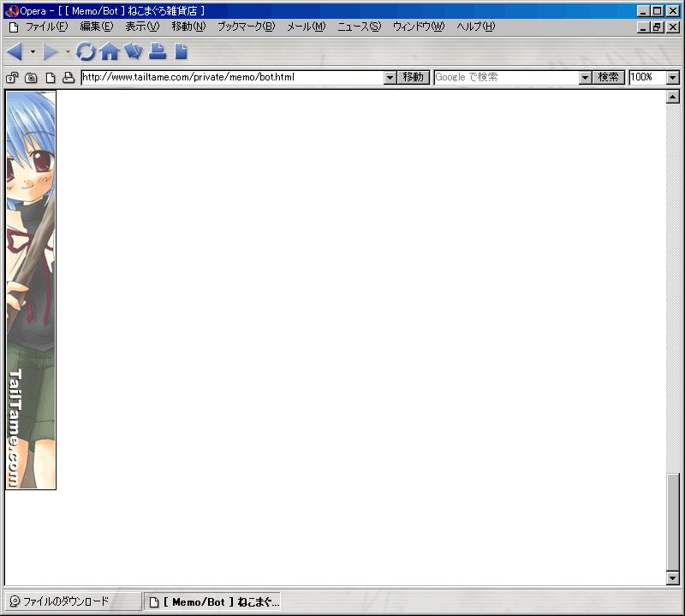Click the 検索 button
The height and width of the screenshot is (616, 685).
point(609,77)
